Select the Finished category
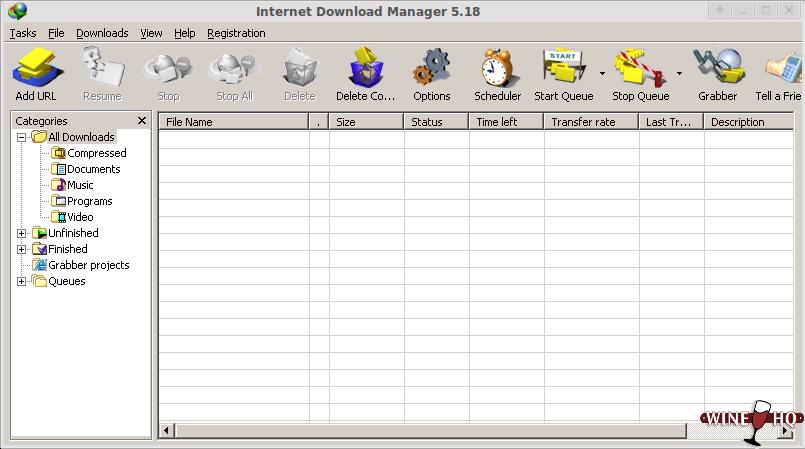 (x=68, y=249)
